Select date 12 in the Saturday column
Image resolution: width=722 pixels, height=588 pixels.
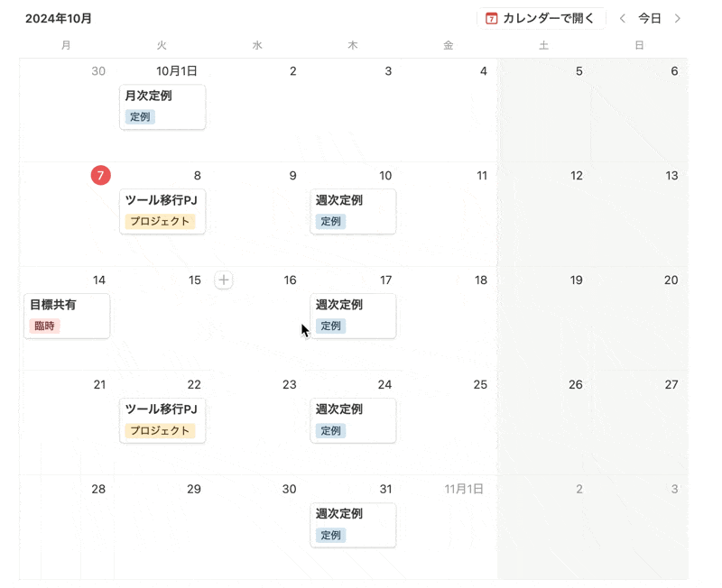click(576, 176)
